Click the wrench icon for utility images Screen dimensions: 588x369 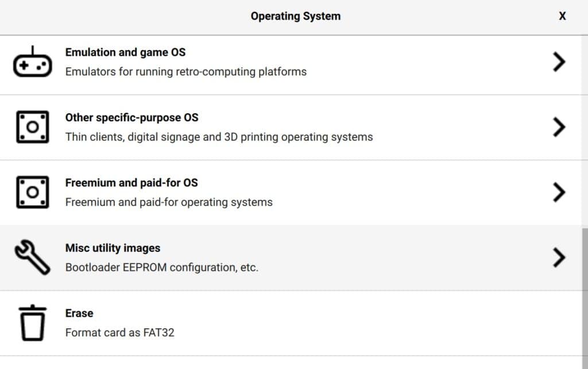pyautogui.click(x=32, y=258)
